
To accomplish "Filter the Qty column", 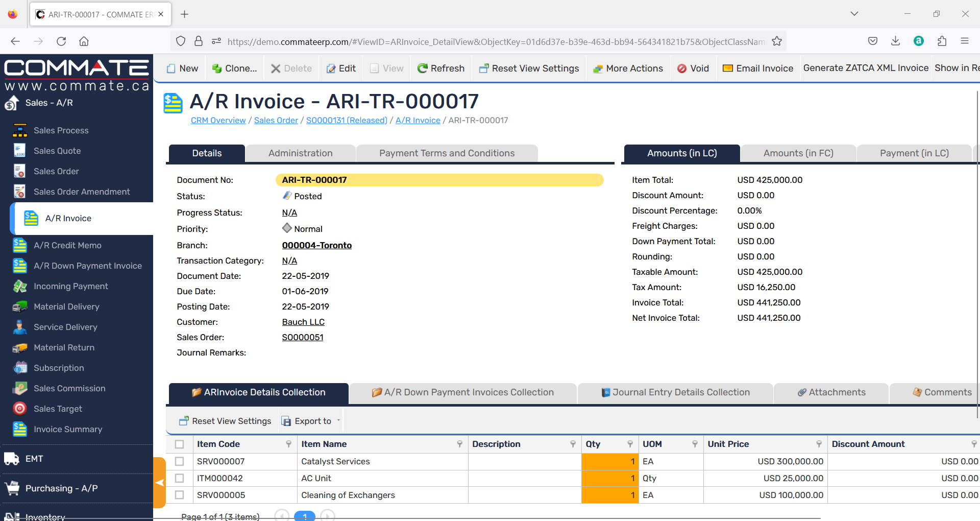I will [x=630, y=444].
